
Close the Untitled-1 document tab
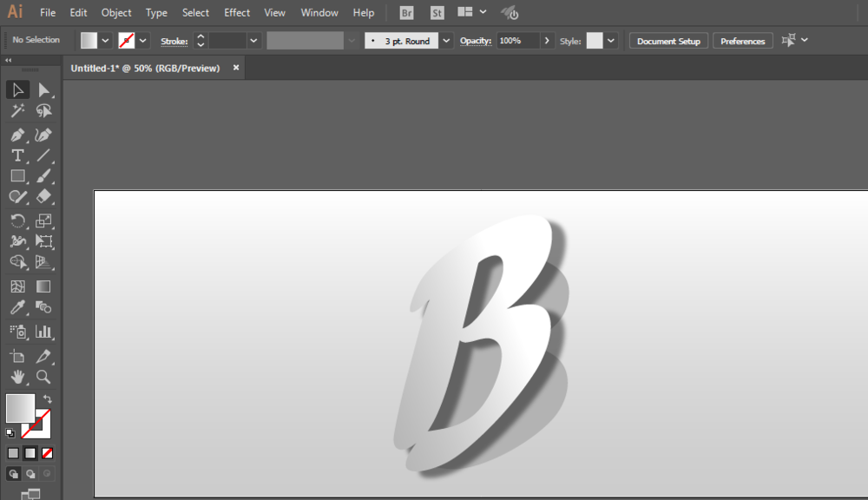pos(236,68)
